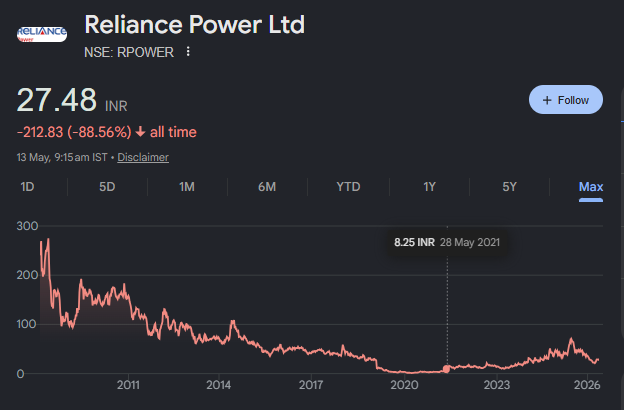Click the 8.25 INR price tooltip
The width and height of the screenshot is (624, 410).
click(447, 242)
